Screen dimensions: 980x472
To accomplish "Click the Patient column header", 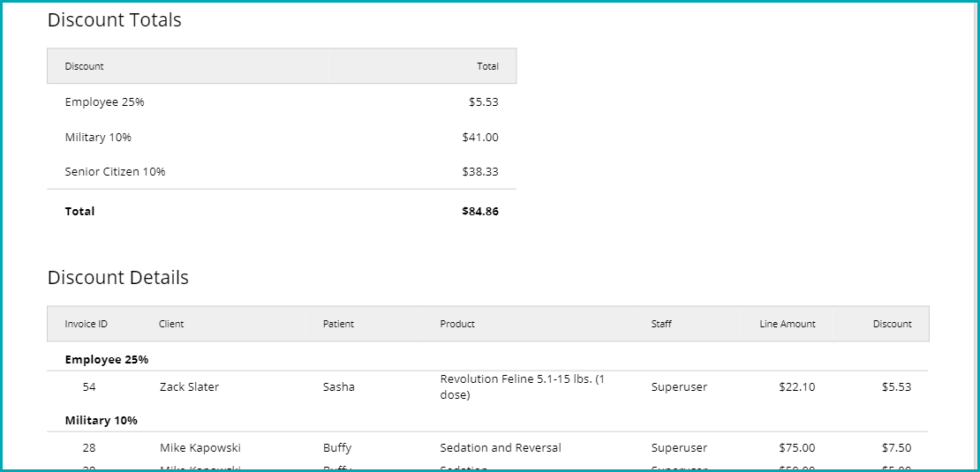I will pyautogui.click(x=338, y=324).
